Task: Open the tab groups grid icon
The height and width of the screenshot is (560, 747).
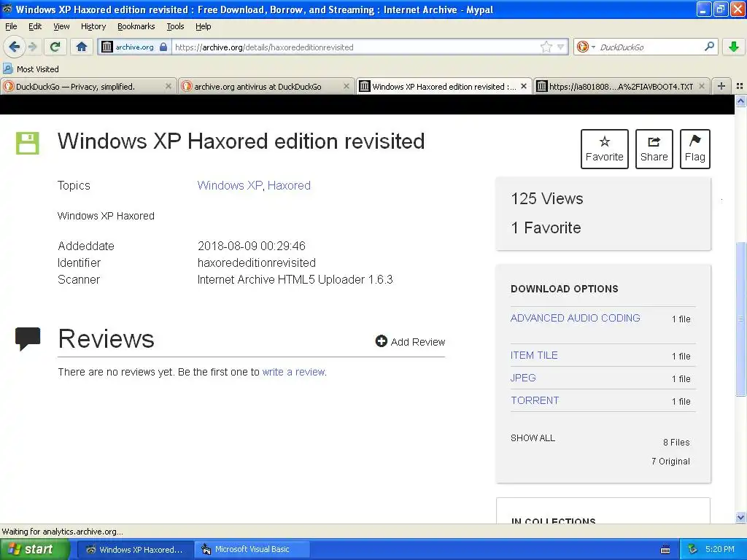Action: click(x=740, y=86)
